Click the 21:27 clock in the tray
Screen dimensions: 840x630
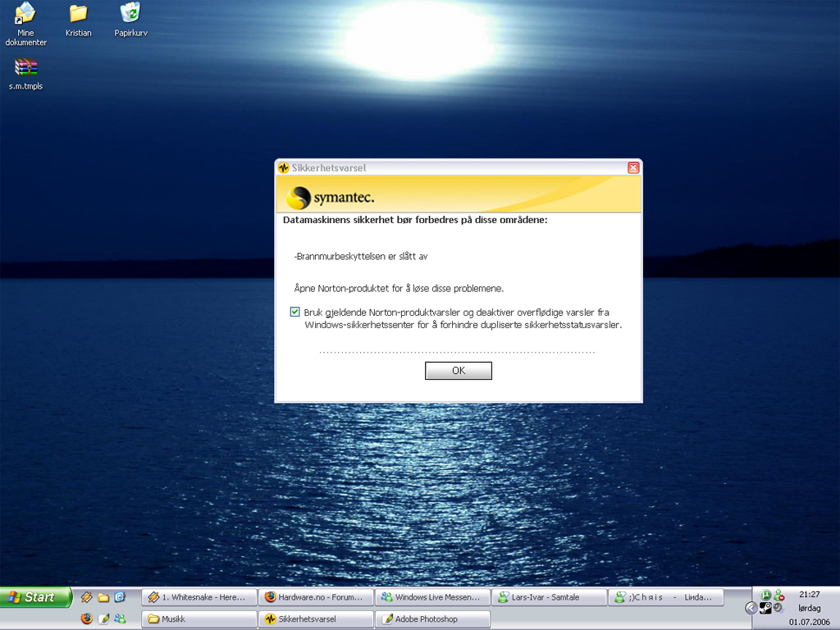(809, 594)
